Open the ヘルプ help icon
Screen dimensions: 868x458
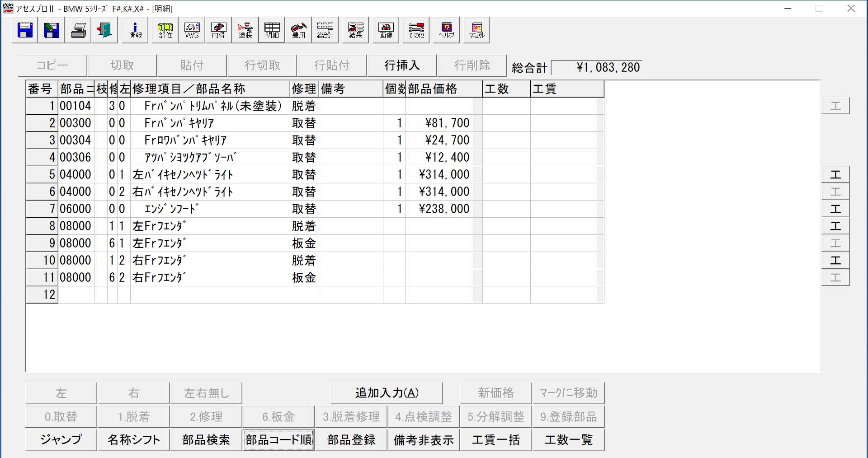tap(446, 30)
